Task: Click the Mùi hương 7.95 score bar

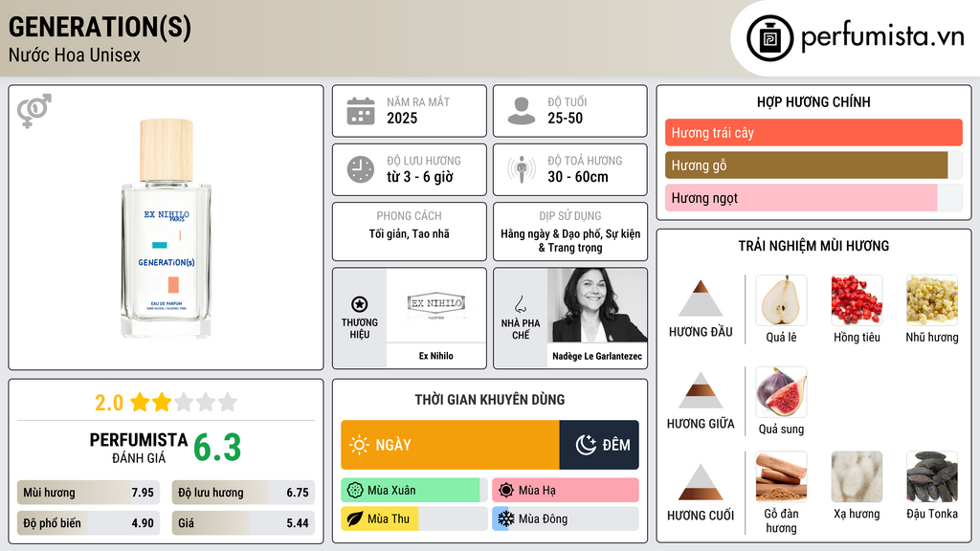Action: (x=89, y=493)
